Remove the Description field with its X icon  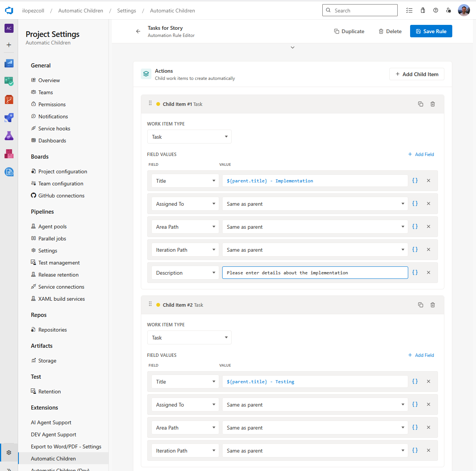(429, 272)
